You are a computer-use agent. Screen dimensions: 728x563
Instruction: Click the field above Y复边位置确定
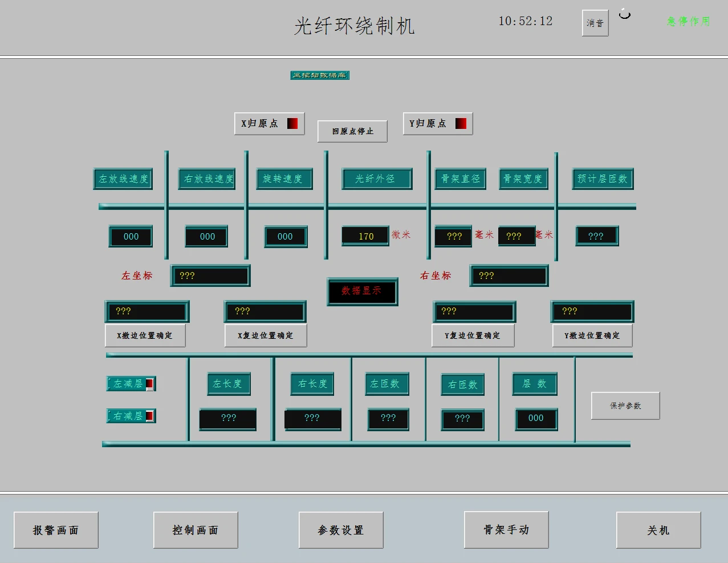click(474, 312)
